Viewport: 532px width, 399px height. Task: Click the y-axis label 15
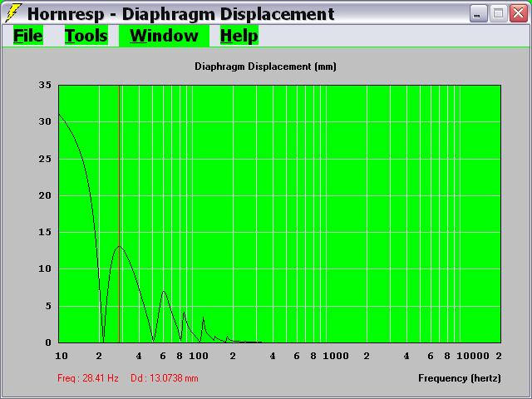pyautogui.click(x=45, y=232)
